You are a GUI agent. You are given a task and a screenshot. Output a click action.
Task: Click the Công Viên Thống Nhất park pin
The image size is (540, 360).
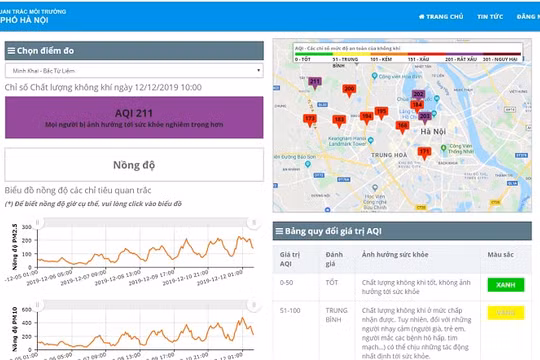[444, 148]
